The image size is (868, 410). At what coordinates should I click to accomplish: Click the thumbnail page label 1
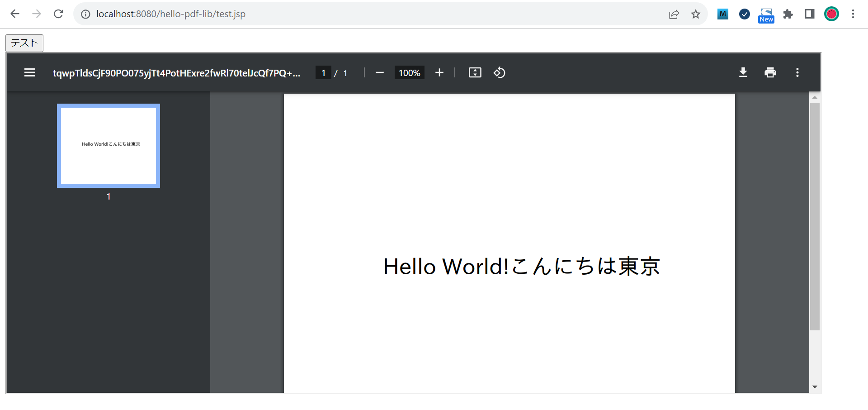coord(108,196)
